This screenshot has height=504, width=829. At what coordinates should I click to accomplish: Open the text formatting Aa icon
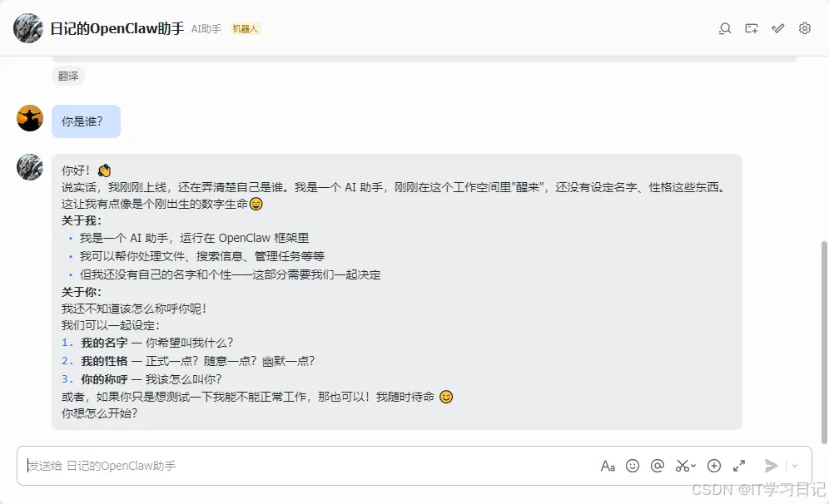608,466
